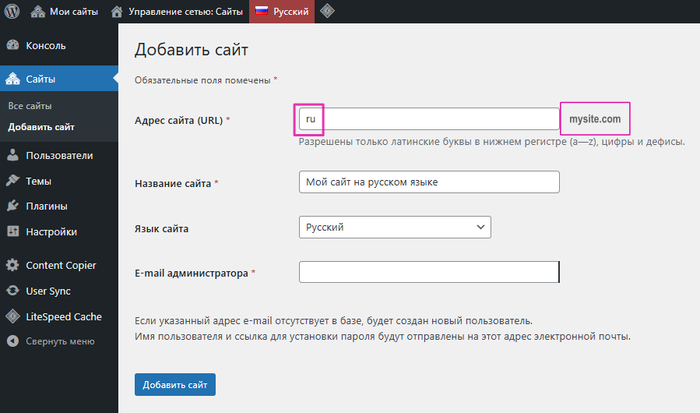
Task: Click the Russian flag language switcher
Action: point(282,11)
